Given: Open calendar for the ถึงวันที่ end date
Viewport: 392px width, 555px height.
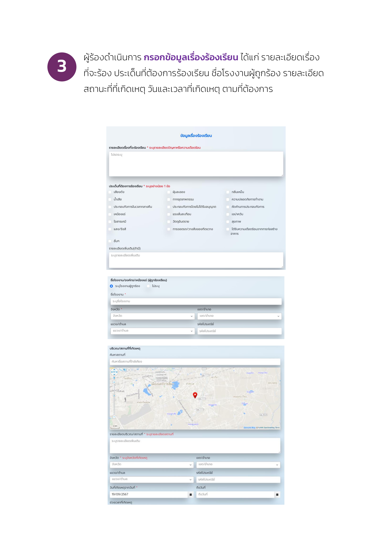Looking at the screenshot, I should pos(277,494).
